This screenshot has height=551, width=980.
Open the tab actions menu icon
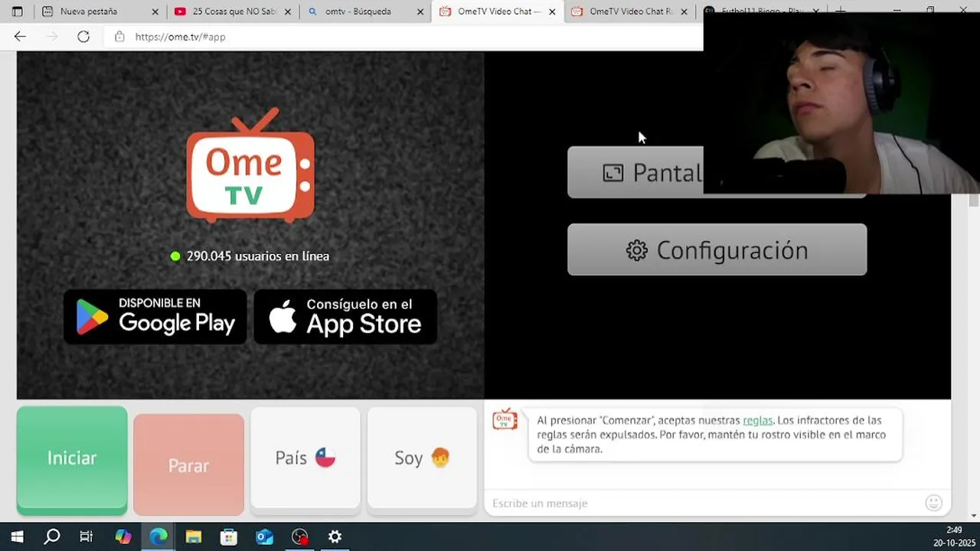[x=17, y=11]
